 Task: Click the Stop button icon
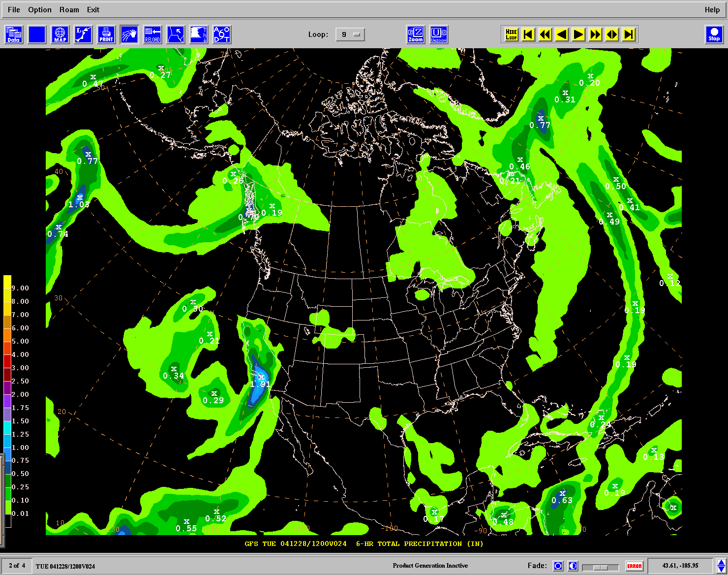click(714, 35)
